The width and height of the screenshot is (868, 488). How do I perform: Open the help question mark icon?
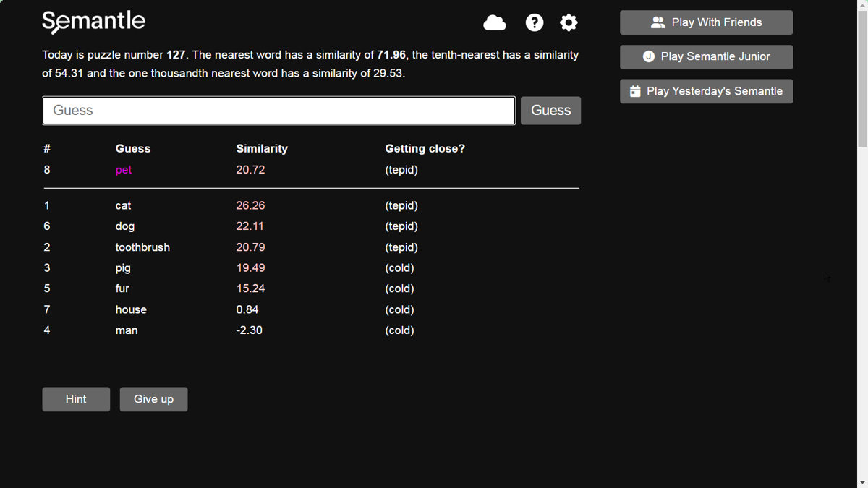pyautogui.click(x=534, y=22)
